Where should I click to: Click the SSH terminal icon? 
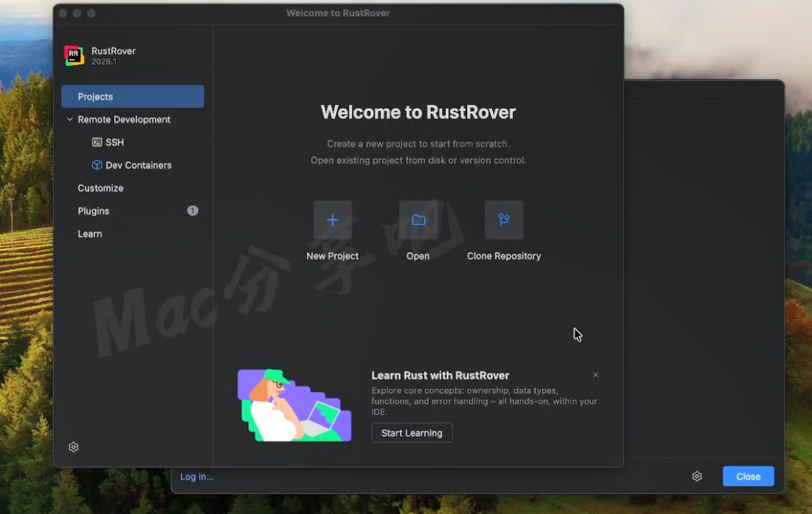(97, 142)
